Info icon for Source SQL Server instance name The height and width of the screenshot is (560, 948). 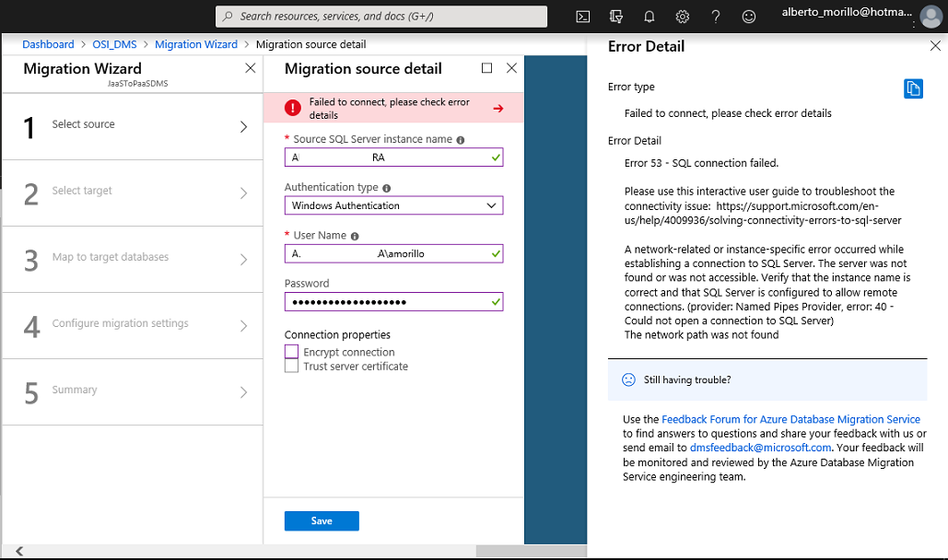(461, 140)
